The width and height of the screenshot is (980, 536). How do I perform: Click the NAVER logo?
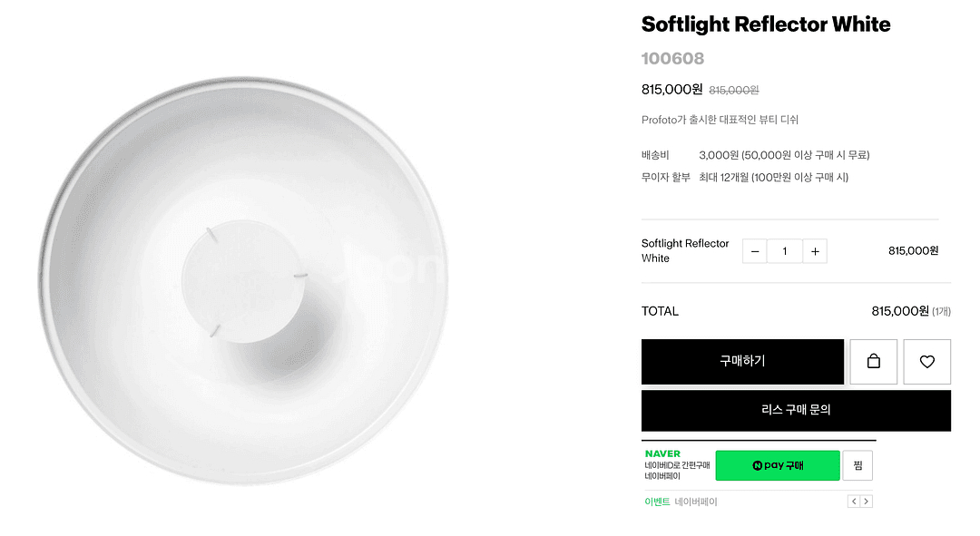click(662, 453)
